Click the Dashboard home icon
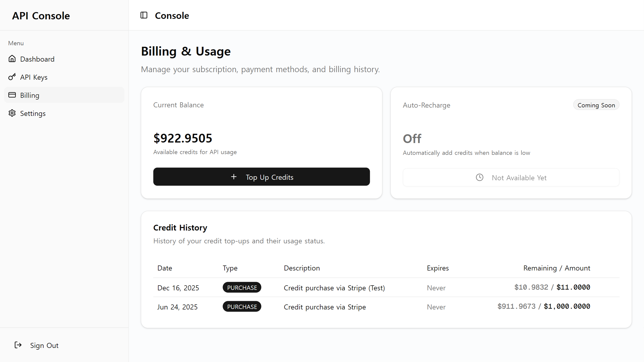The width and height of the screenshot is (644, 362). (12, 59)
